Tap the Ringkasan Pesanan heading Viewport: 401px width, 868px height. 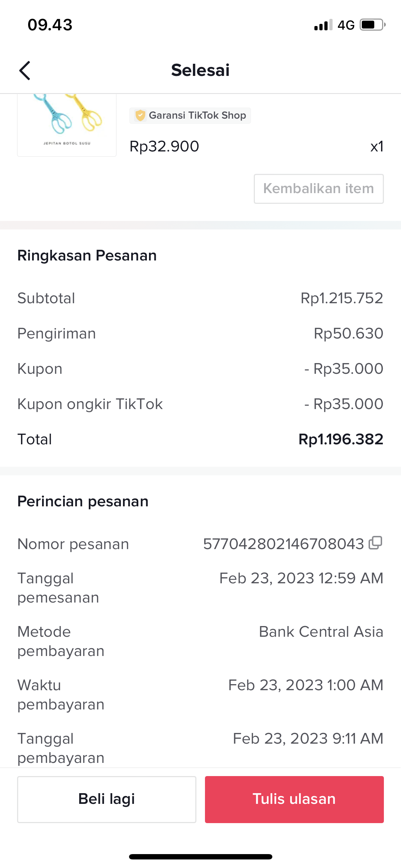(x=87, y=255)
